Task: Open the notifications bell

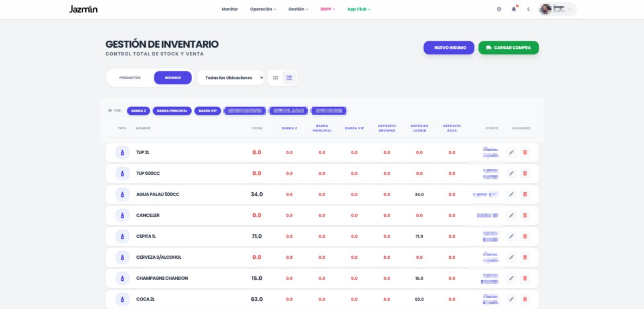Action: click(514, 9)
